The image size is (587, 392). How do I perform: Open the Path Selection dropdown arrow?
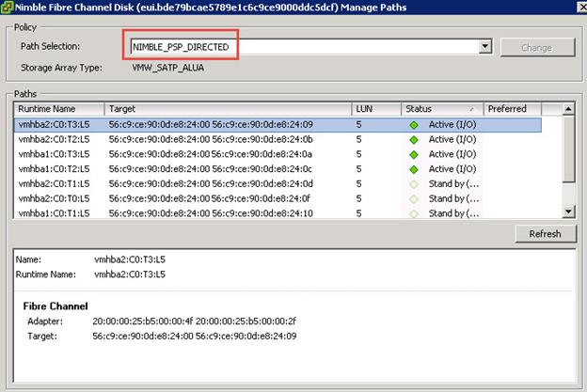point(485,47)
